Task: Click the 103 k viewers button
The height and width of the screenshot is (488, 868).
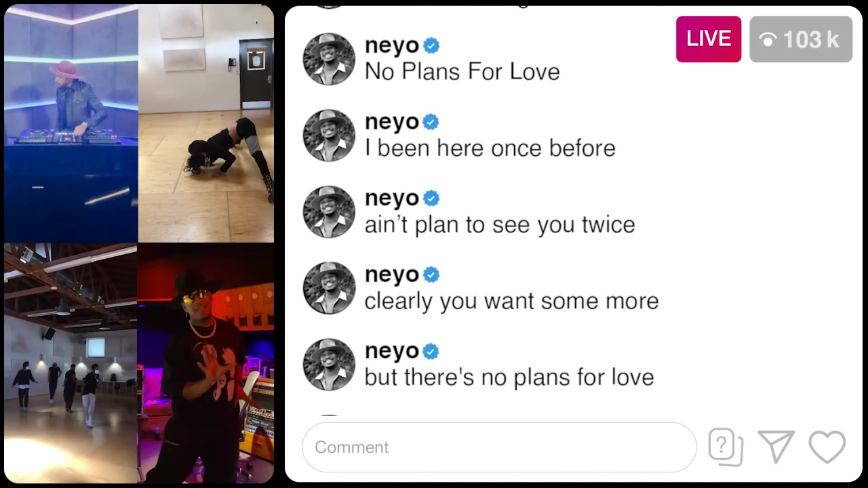Action: [x=801, y=39]
